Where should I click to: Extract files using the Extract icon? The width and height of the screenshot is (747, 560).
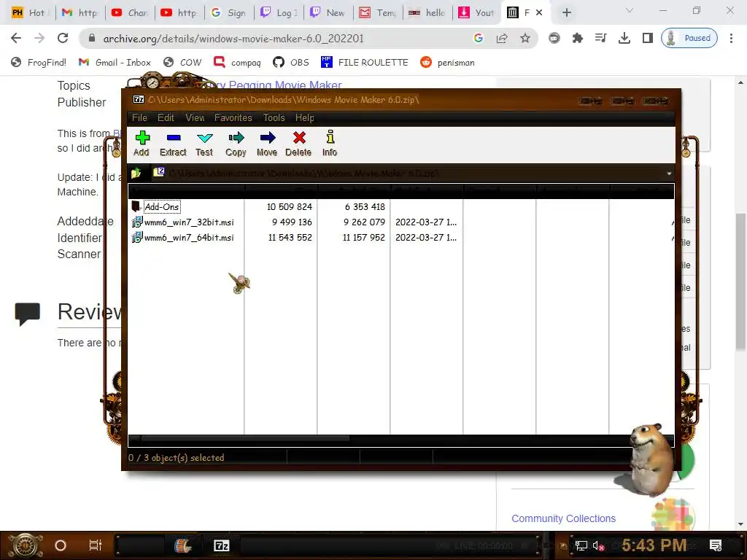pos(173,144)
